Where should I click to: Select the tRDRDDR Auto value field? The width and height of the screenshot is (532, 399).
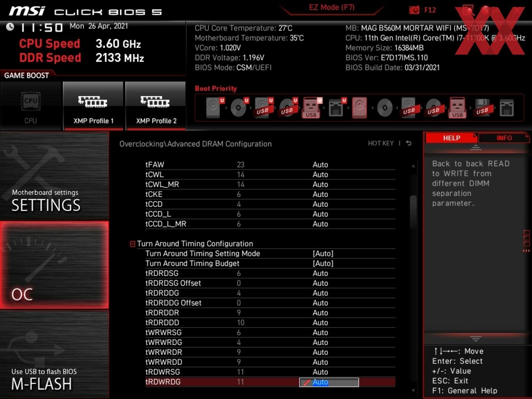point(320,313)
